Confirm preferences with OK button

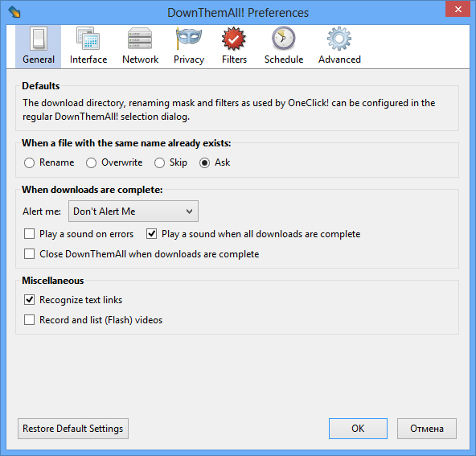click(358, 429)
